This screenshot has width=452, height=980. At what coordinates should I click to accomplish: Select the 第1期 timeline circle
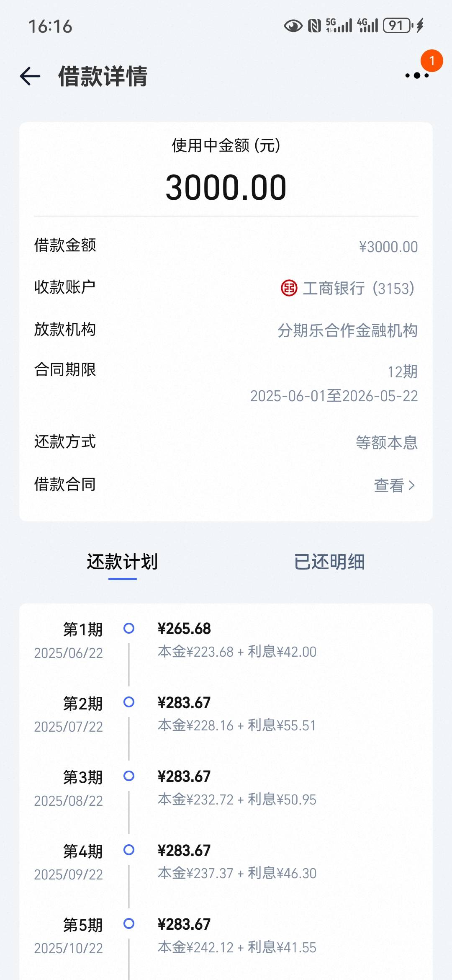[129, 628]
